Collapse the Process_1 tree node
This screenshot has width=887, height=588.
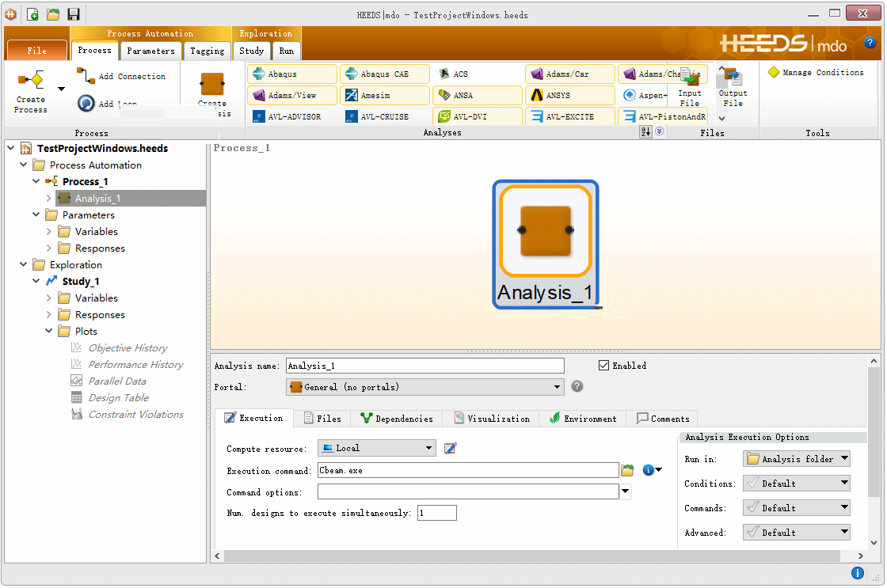(36, 181)
